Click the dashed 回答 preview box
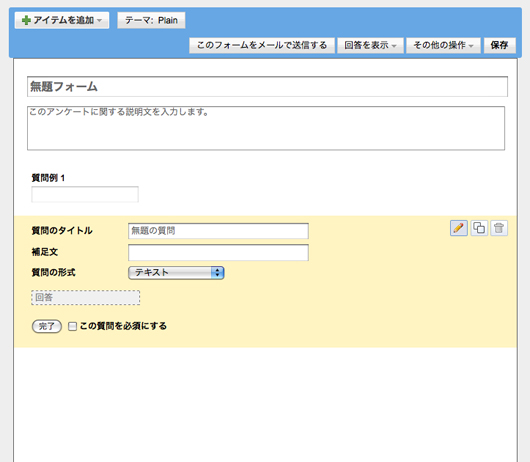 coord(86,298)
